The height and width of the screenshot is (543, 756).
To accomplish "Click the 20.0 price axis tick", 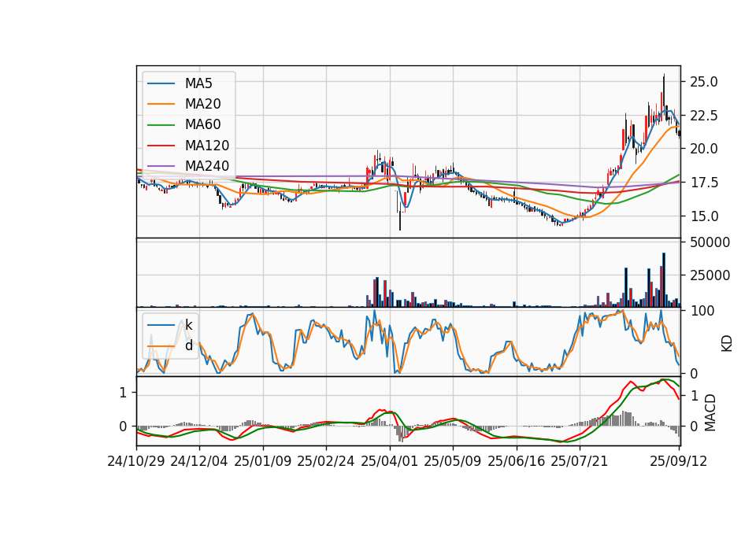I will coord(703,149).
